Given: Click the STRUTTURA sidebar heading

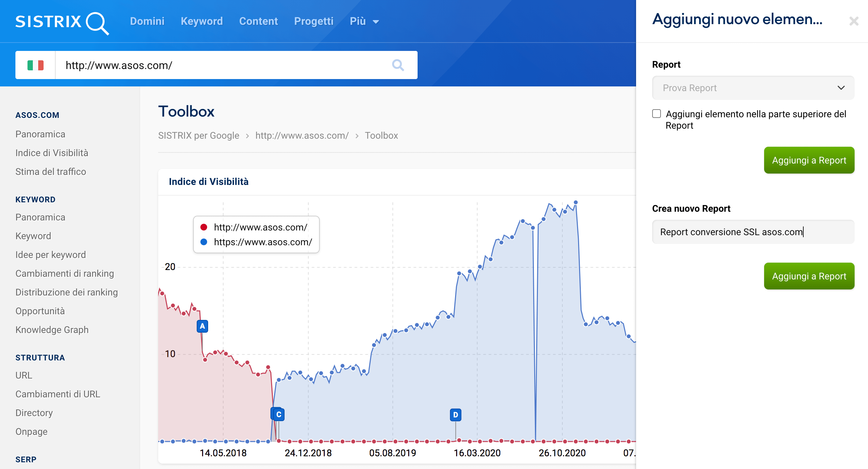Looking at the screenshot, I should pyautogui.click(x=40, y=357).
